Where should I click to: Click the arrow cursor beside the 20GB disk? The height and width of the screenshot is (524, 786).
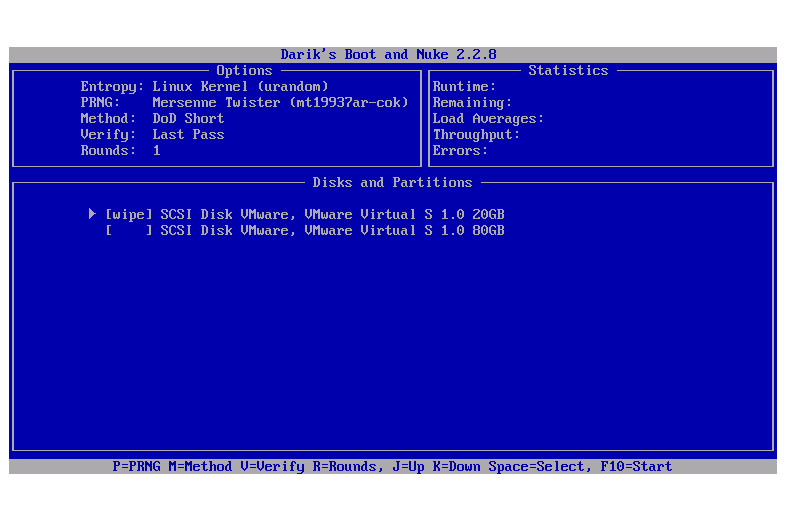[x=92, y=214]
